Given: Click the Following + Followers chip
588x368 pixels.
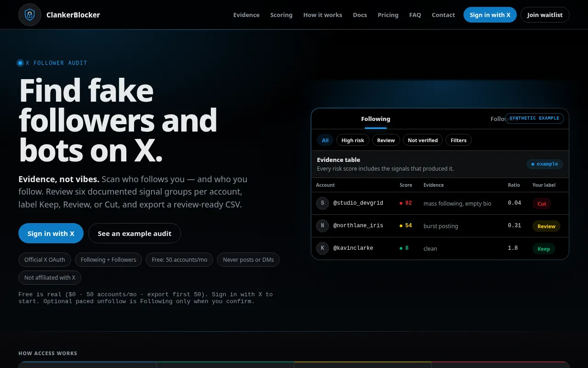Looking at the screenshot, I should tap(108, 260).
